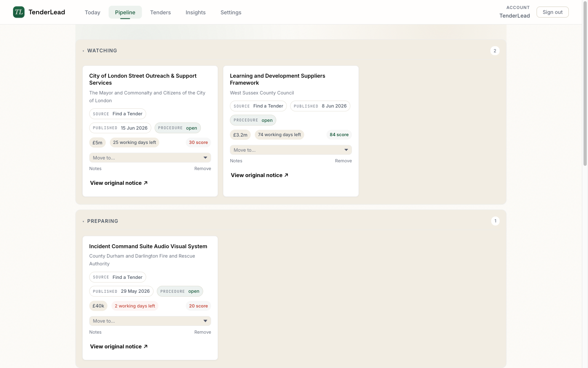Click the Preparing column count badge
Image resolution: width=588 pixels, height=368 pixels.
[495, 221]
